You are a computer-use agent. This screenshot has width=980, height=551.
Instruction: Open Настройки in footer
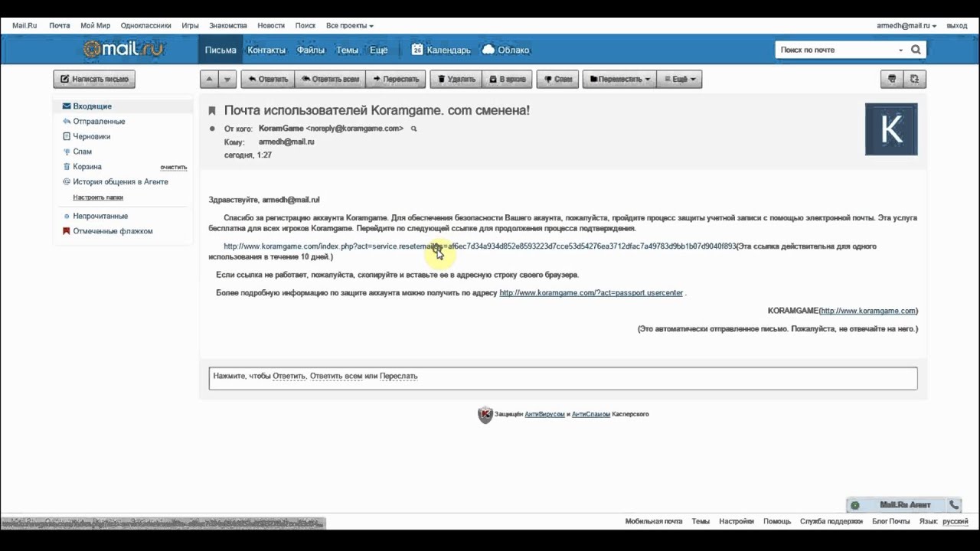coord(736,521)
